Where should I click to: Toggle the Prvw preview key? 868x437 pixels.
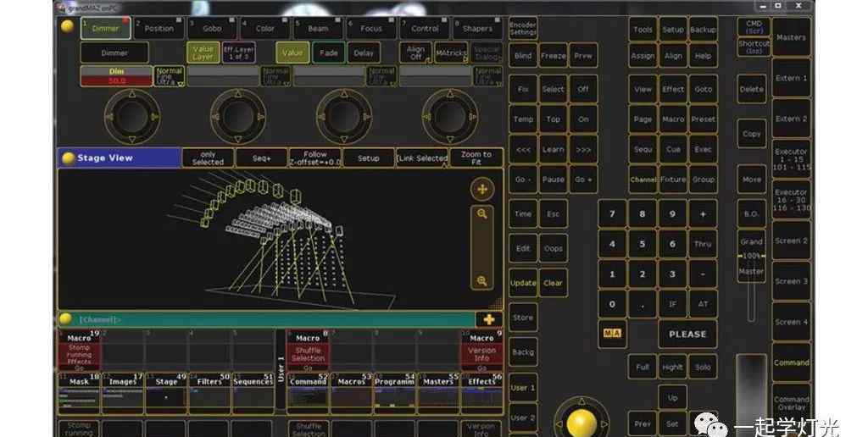point(583,56)
